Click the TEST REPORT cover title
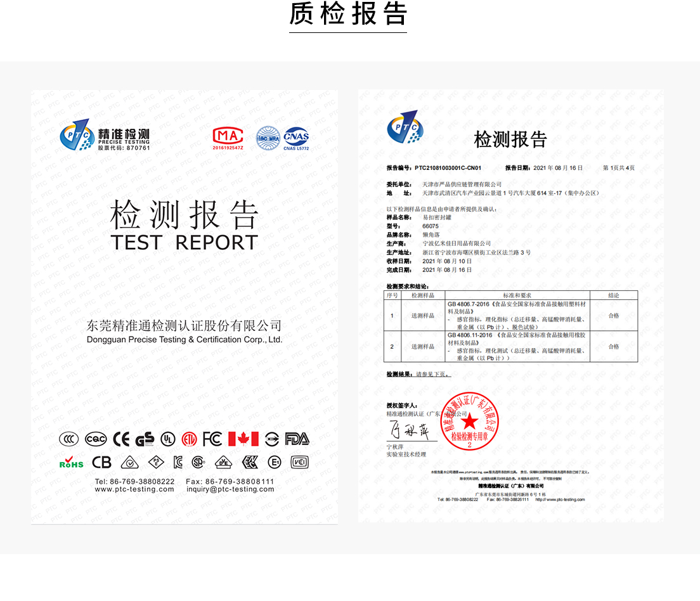 185,242
